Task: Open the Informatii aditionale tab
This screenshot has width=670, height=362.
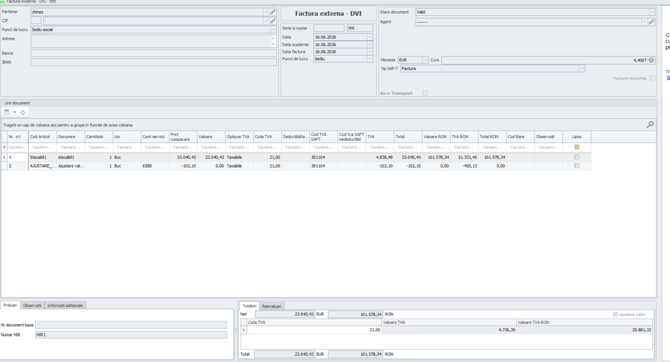Action: coord(65,305)
